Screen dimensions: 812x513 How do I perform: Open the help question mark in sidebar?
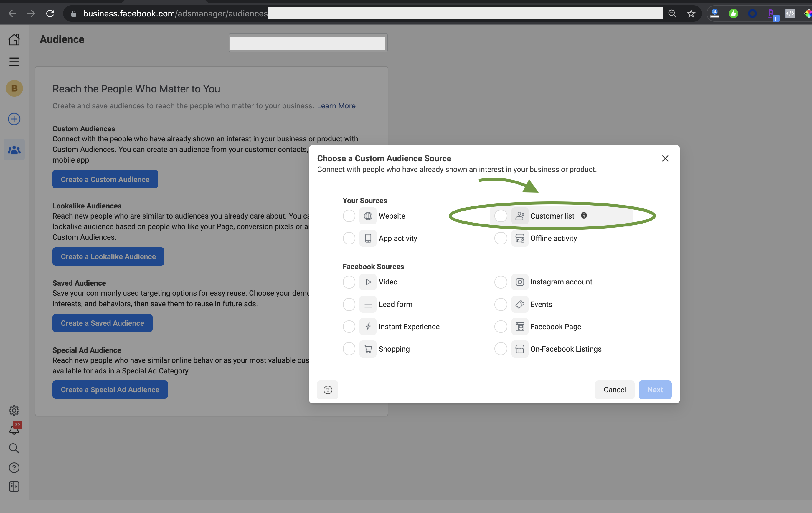pyautogui.click(x=14, y=467)
